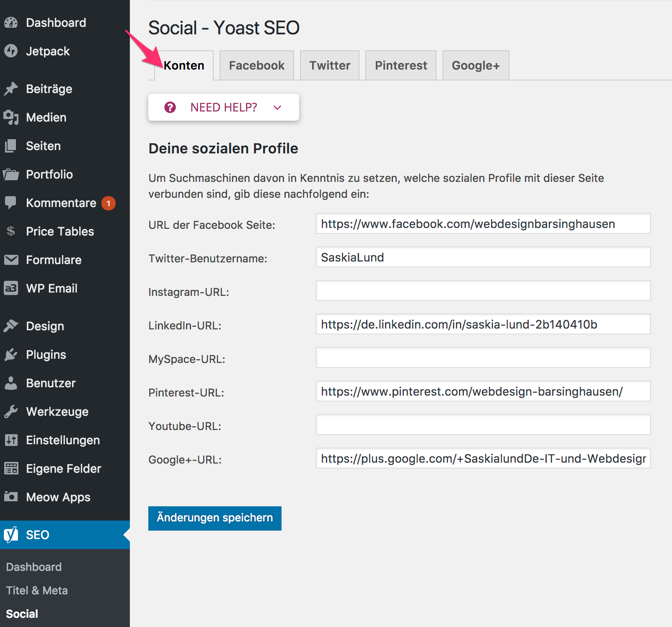Screen dimensions: 672x627
Task: Go to Beiträge in sidebar
Action: pyautogui.click(x=65, y=89)
